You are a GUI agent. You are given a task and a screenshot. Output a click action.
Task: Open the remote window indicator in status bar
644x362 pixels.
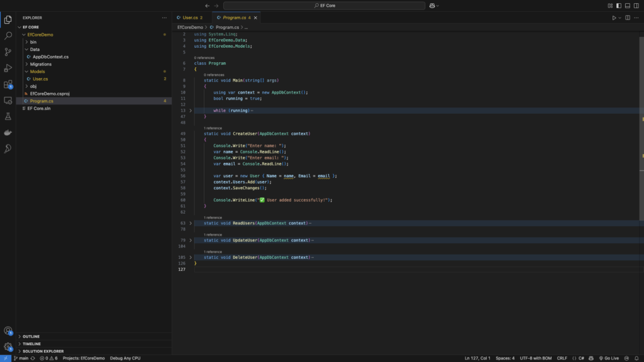5,358
